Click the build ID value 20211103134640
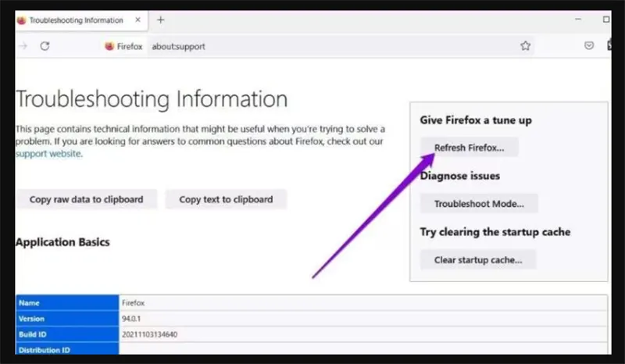625x364 pixels. [149, 334]
